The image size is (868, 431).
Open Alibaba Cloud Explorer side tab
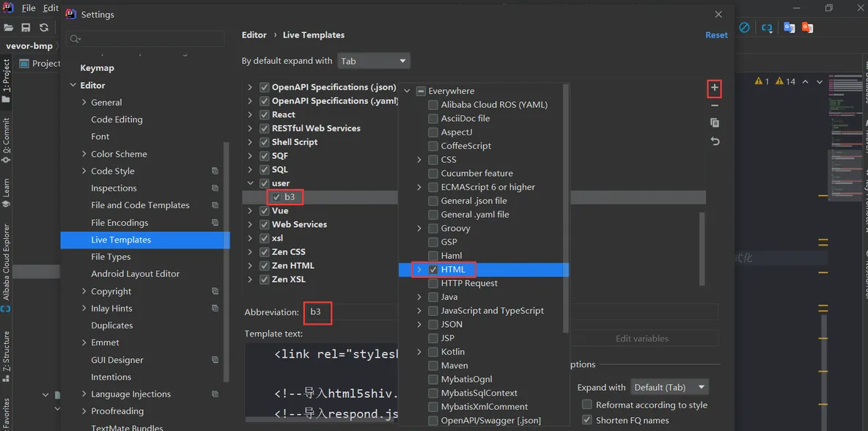(x=6, y=268)
